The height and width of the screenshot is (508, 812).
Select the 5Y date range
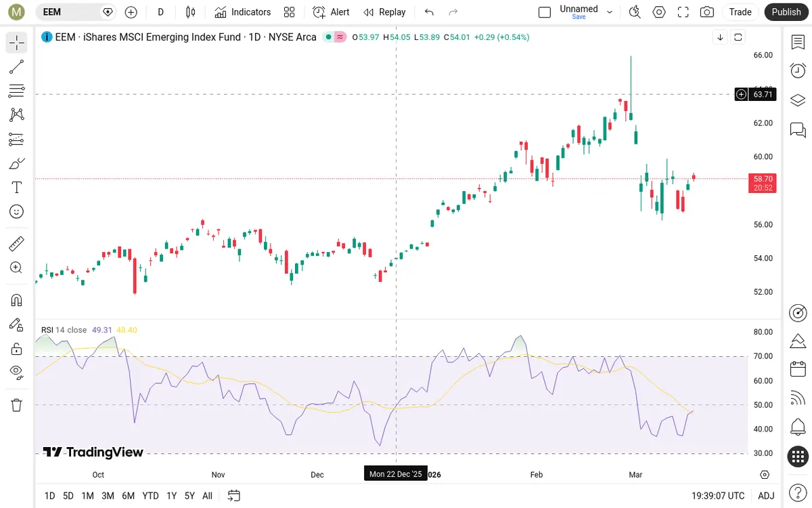(189, 496)
